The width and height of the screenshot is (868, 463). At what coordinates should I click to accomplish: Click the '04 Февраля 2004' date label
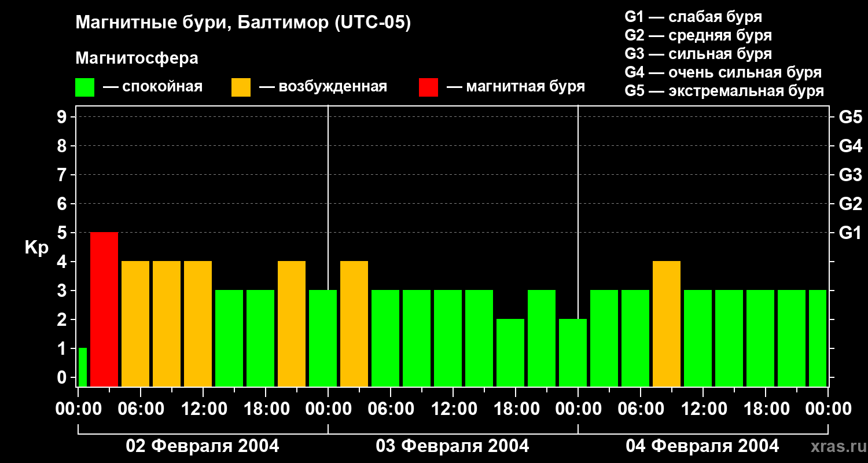pyautogui.click(x=703, y=446)
